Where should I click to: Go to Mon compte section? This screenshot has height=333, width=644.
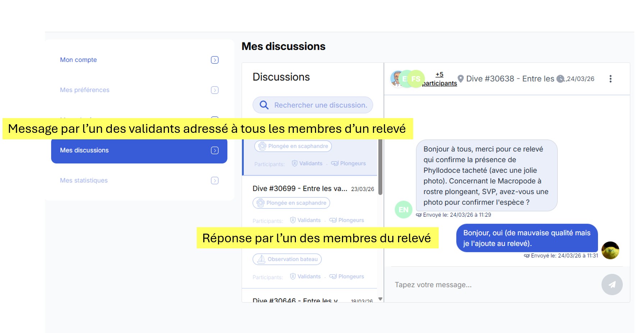click(x=78, y=60)
